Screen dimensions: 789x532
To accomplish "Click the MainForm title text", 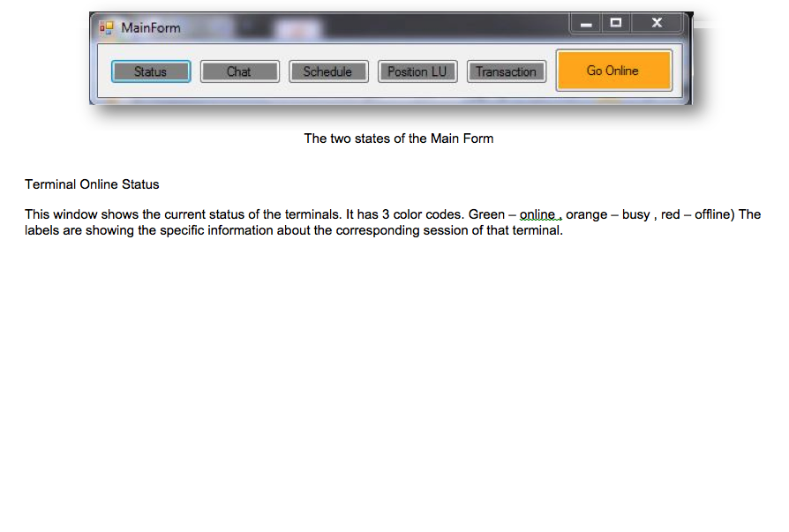I will pyautogui.click(x=151, y=27).
